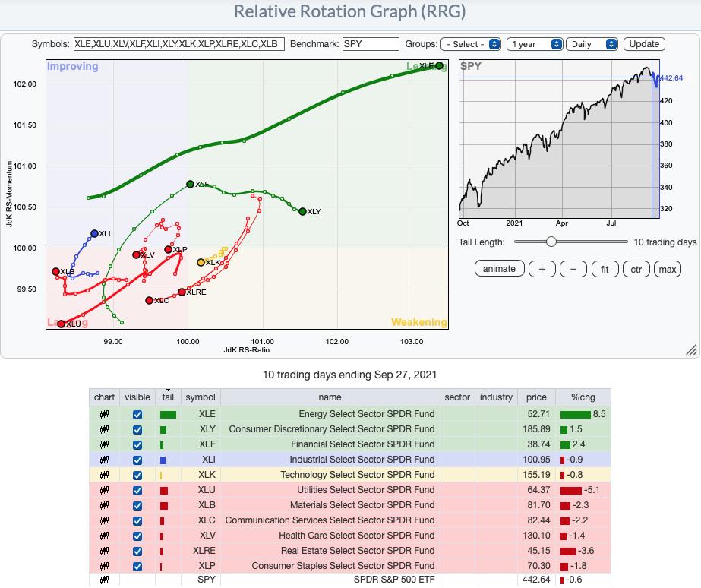
Task: Sort table by symbol column
Action: (201, 397)
